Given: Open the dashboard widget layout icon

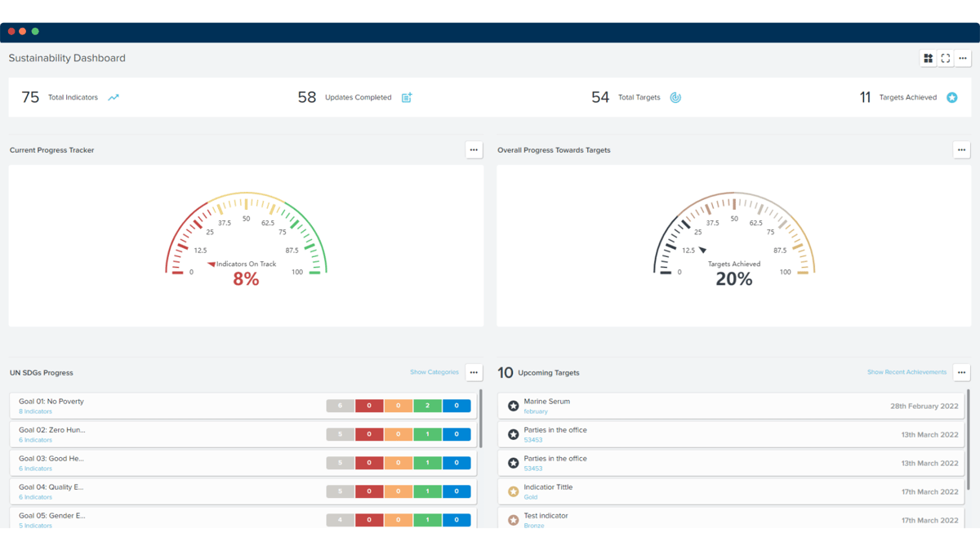Looking at the screenshot, I should pos(929,59).
